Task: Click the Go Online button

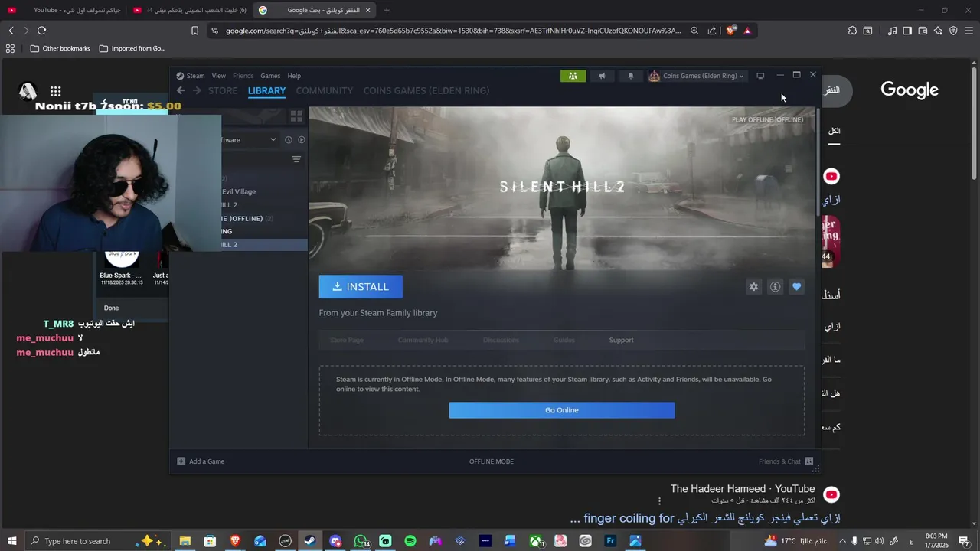Action: (x=562, y=410)
